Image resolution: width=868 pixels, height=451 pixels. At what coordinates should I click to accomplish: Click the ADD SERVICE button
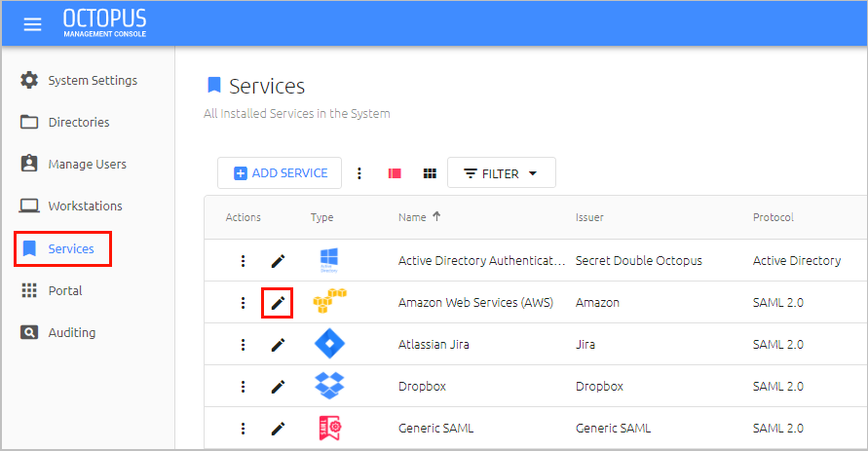pos(280,173)
